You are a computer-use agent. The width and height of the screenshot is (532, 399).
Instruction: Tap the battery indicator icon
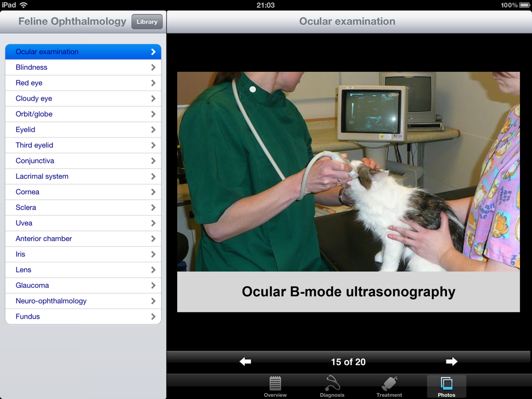click(x=525, y=5)
